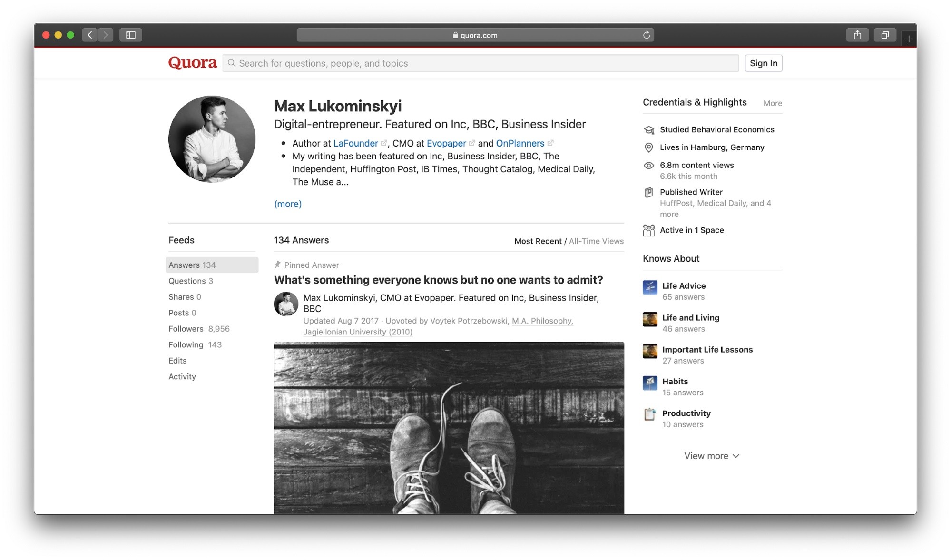Click the eye icon beside 6.8m content views

(x=649, y=165)
